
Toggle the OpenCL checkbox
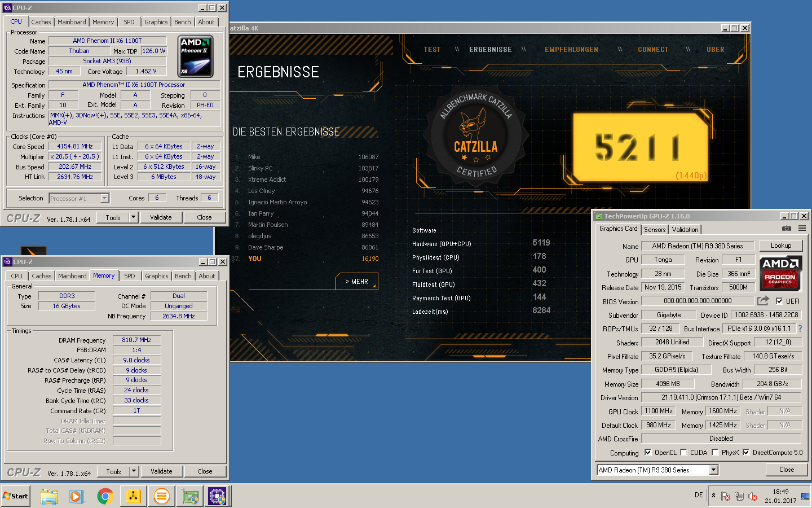(x=648, y=452)
